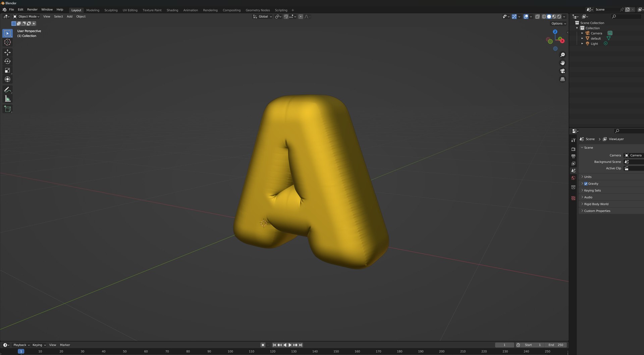
Task: Switch to wireframe viewport shading
Action: (x=544, y=16)
